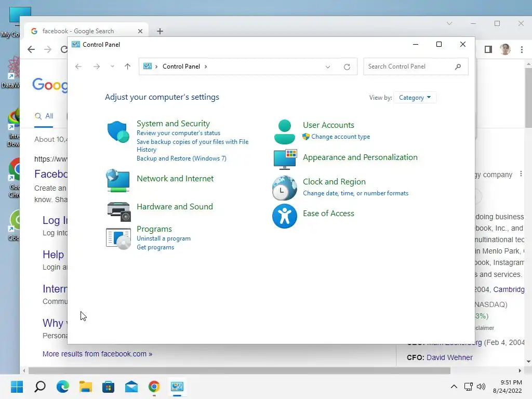
Task: Go forward in Control Panel navigation
Action: tap(97, 66)
